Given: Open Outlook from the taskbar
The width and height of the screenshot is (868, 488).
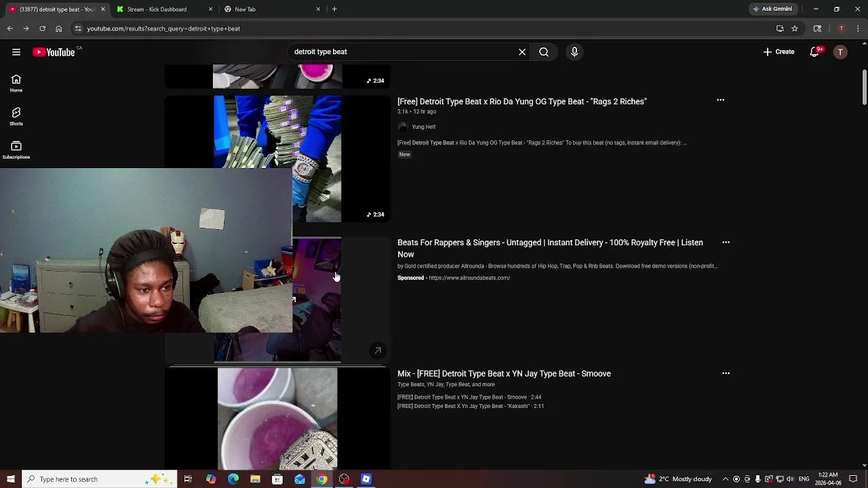Looking at the screenshot, I should tap(300, 479).
